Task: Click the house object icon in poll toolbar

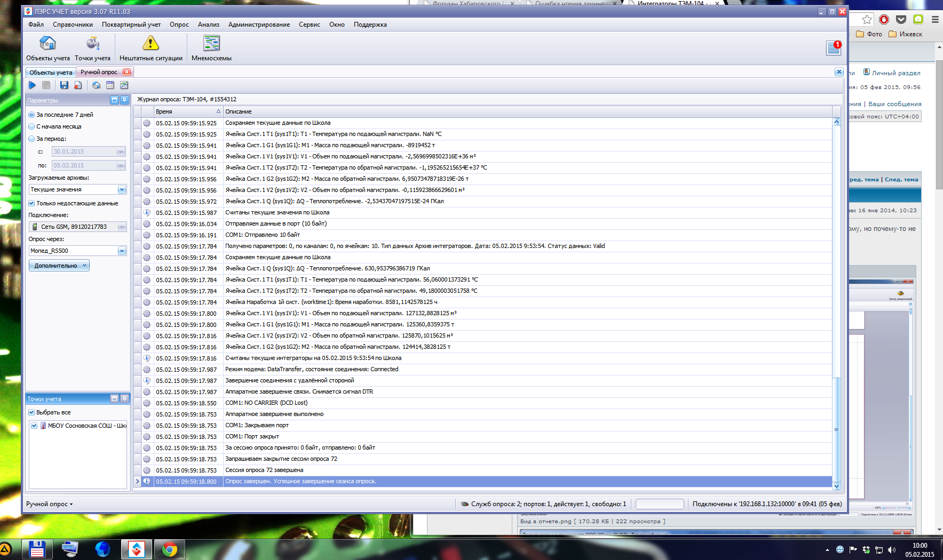Action: [96, 85]
